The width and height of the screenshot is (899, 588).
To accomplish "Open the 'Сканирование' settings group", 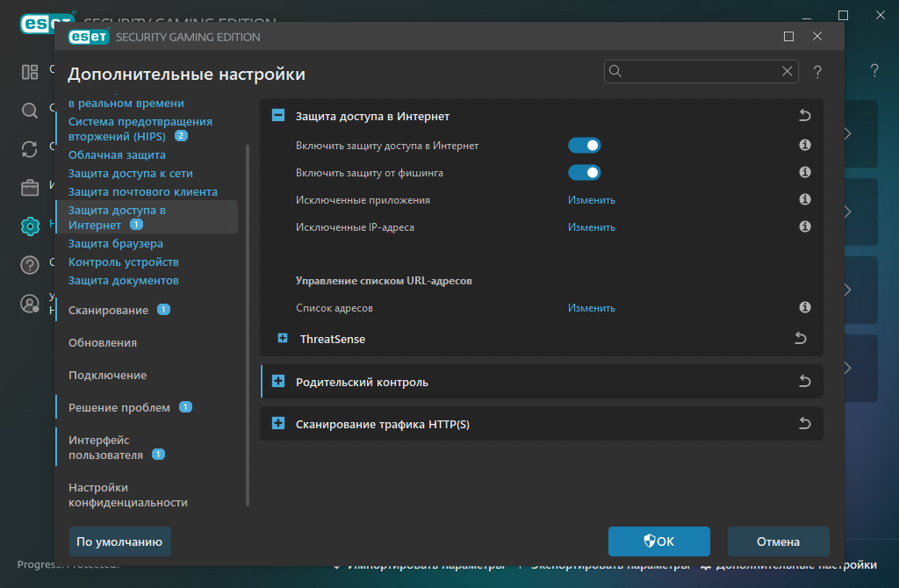I will (x=108, y=310).
